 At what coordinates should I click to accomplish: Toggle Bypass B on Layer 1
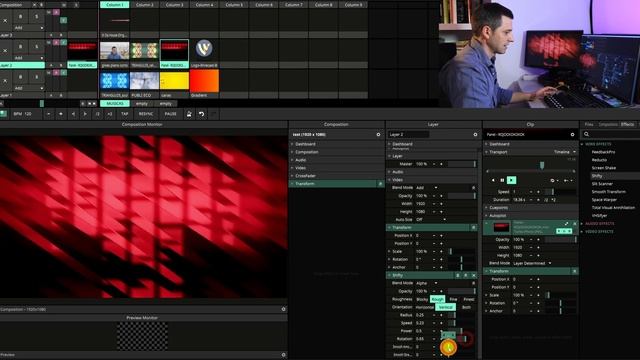click(x=20, y=77)
